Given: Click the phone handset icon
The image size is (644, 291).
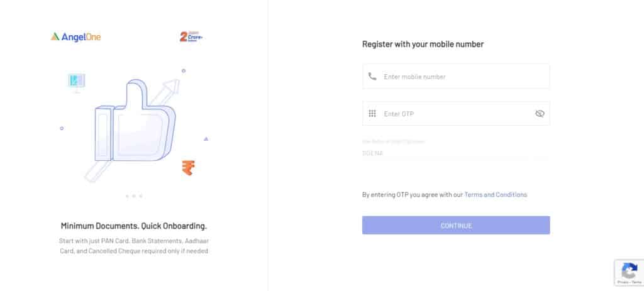Looking at the screenshot, I should point(372,76).
